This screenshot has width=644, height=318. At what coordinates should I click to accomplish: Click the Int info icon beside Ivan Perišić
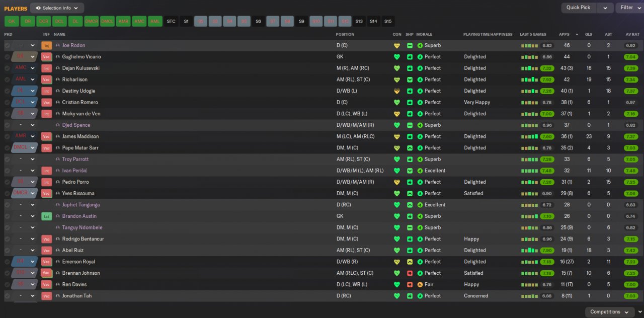pyautogui.click(x=47, y=171)
